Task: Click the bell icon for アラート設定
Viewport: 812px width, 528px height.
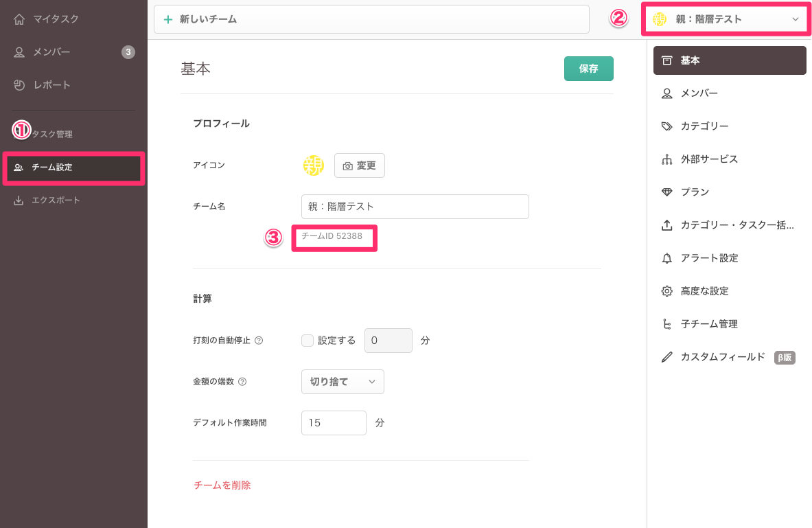Action: (x=666, y=258)
